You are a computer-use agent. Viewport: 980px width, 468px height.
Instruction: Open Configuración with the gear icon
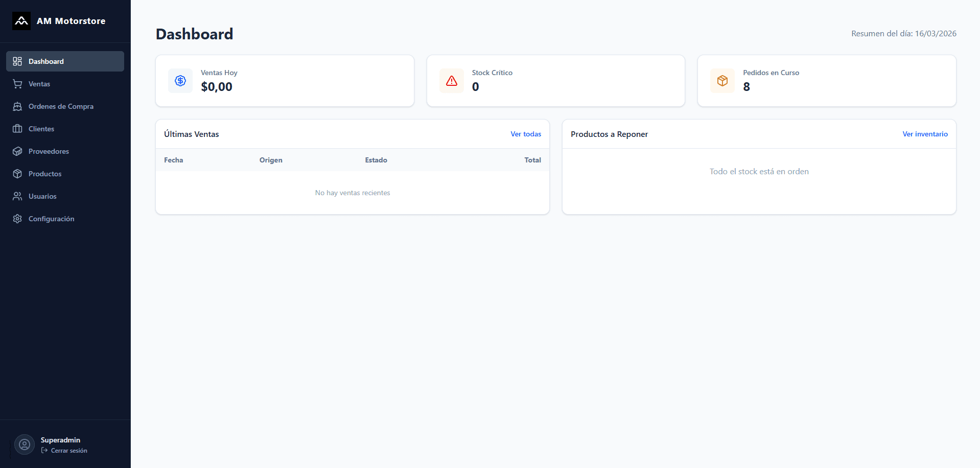(x=17, y=219)
